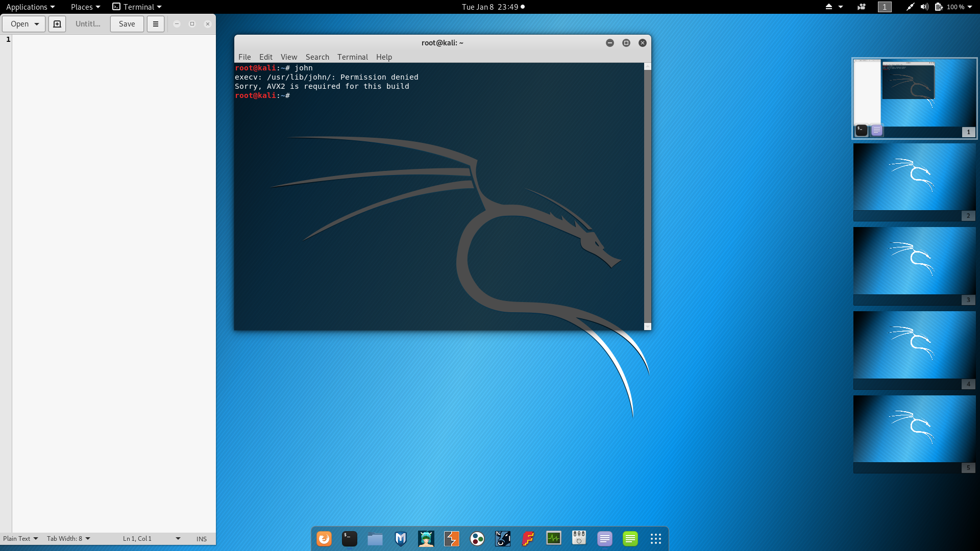Toggle INS insert mode in status bar
Viewport: 980px width, 551px height.
click(x=202, y=539)
